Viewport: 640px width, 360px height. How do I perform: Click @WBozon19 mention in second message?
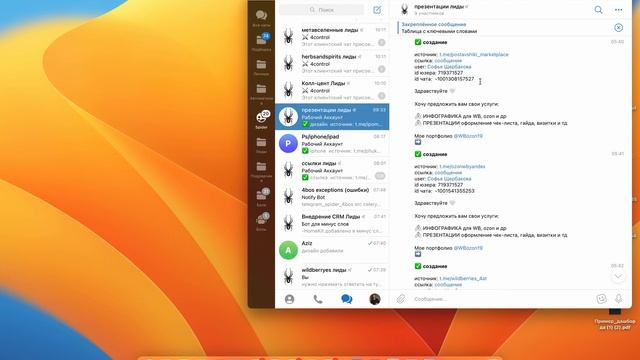[468, 248]
